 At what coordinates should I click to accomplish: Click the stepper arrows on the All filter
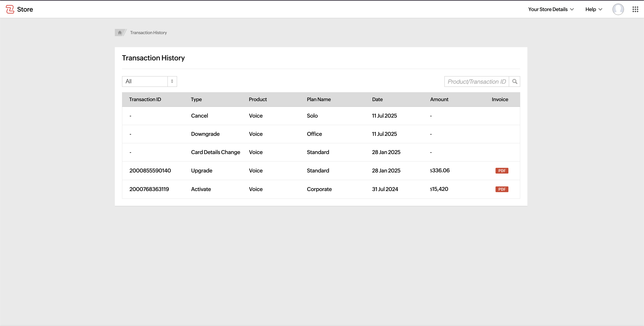(172, 81)
